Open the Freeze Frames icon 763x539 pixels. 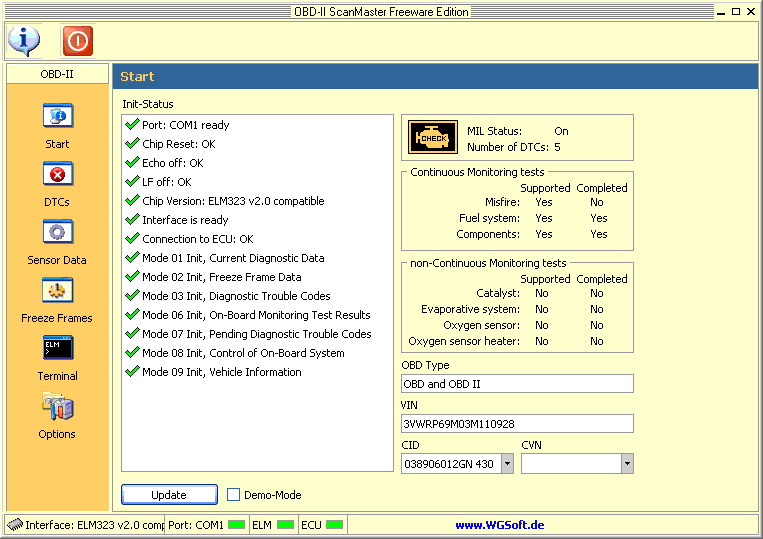pyautogui.click(x=58, y=290)
